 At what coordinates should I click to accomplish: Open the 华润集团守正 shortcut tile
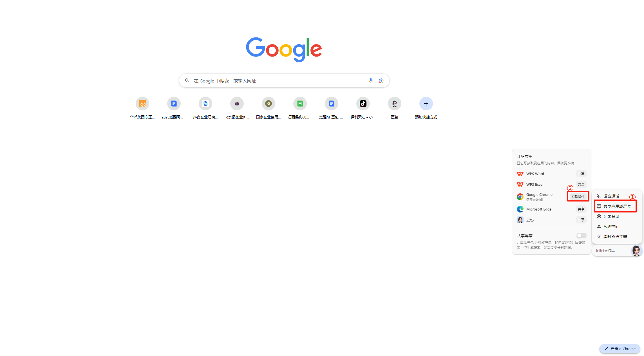tap(142, 108)
